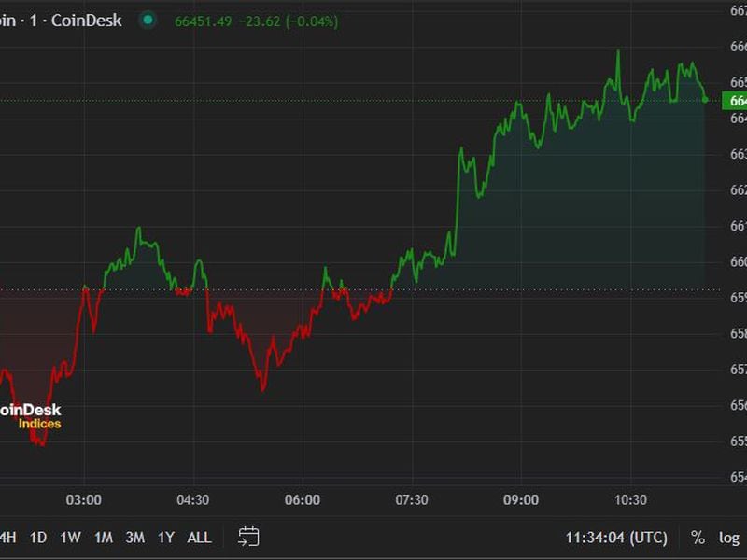This screenshot has width=747, height=560.
Task: Switch to the 1D timeframe tab
Action: [38, 538]
